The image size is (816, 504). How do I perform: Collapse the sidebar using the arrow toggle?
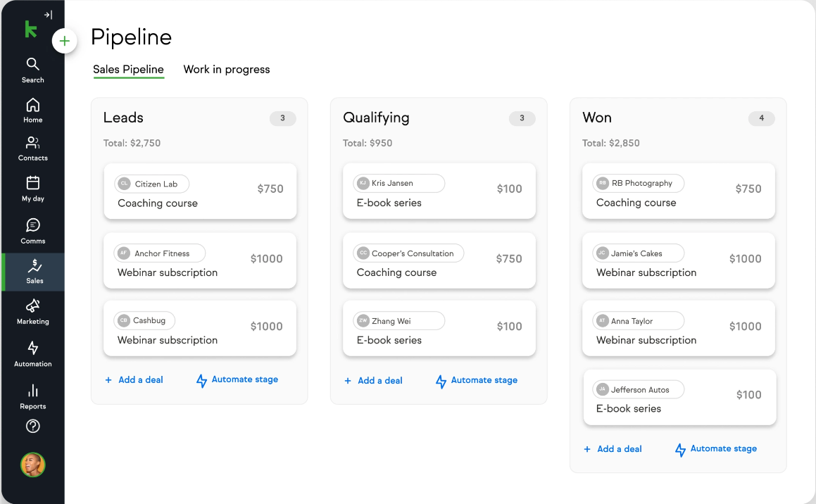[x=48, y=13]
